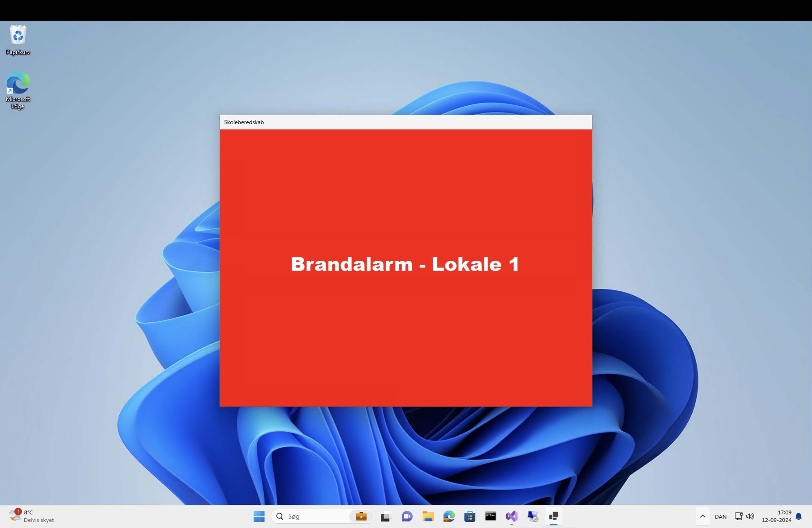Switch to Visual Studio in taskbar
This screenshot has width=812, height=528.
pos(511,516)
